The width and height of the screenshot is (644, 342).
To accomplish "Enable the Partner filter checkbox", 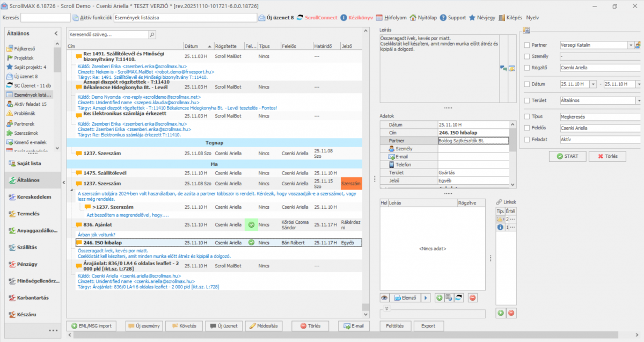I will (526, 45).
